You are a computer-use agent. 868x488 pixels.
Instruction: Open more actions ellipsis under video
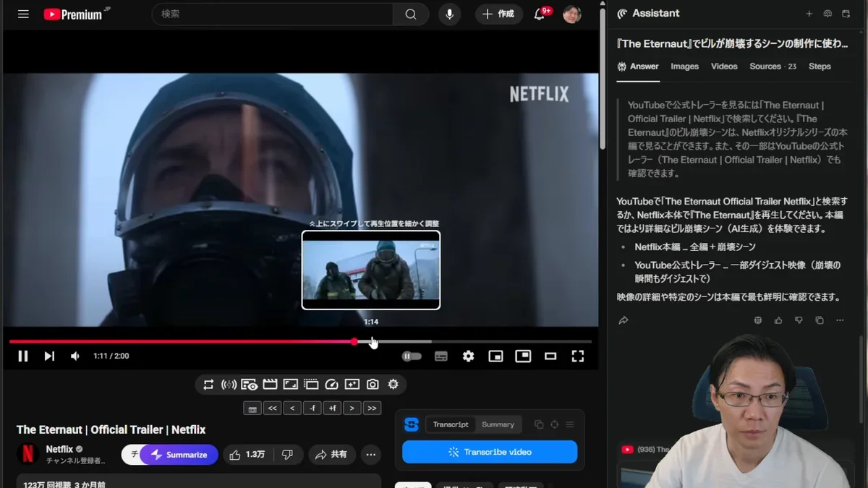coord(371,455)
